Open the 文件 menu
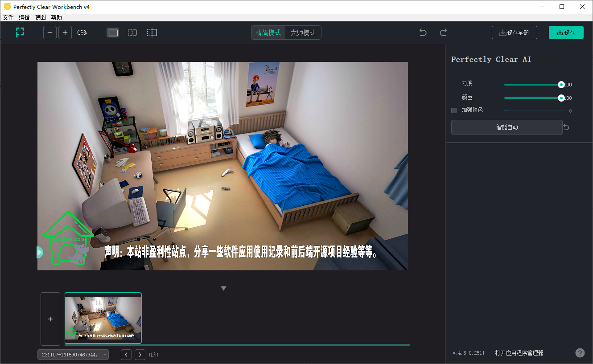This screenshot has height=364, width=593. (8, 17)
